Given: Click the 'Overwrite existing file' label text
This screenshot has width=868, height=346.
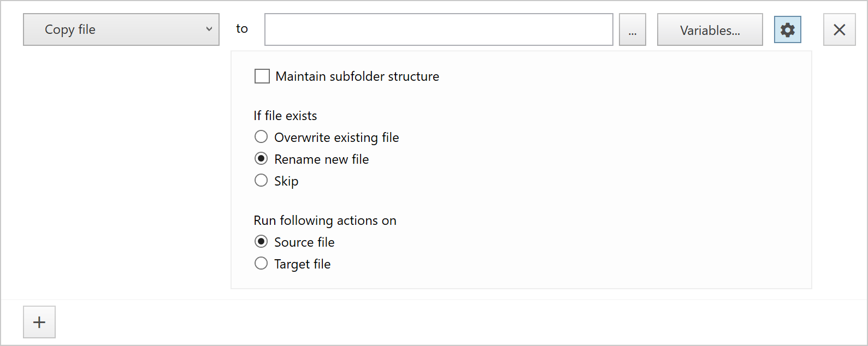Looking at the screenshot, I should click(336, 138).
